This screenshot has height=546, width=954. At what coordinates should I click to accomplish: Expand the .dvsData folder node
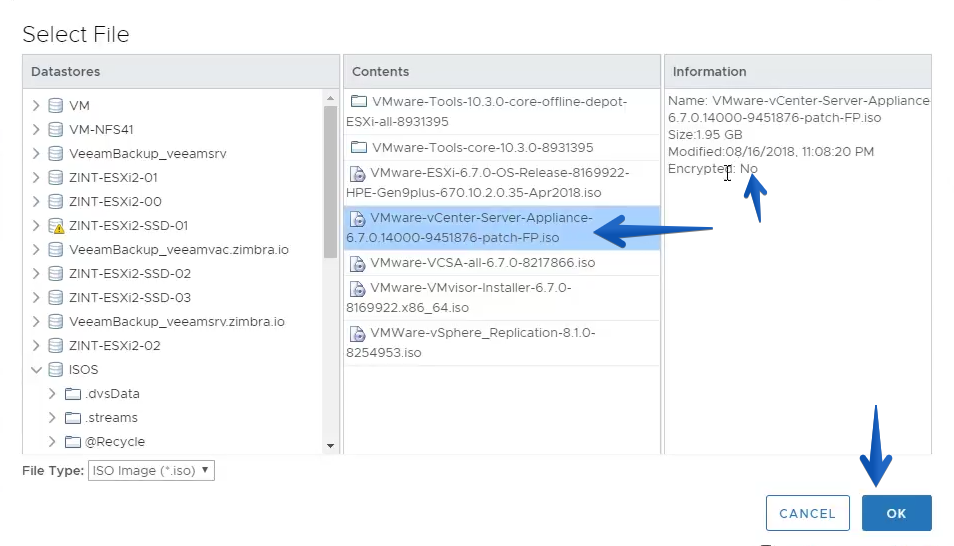52,394
